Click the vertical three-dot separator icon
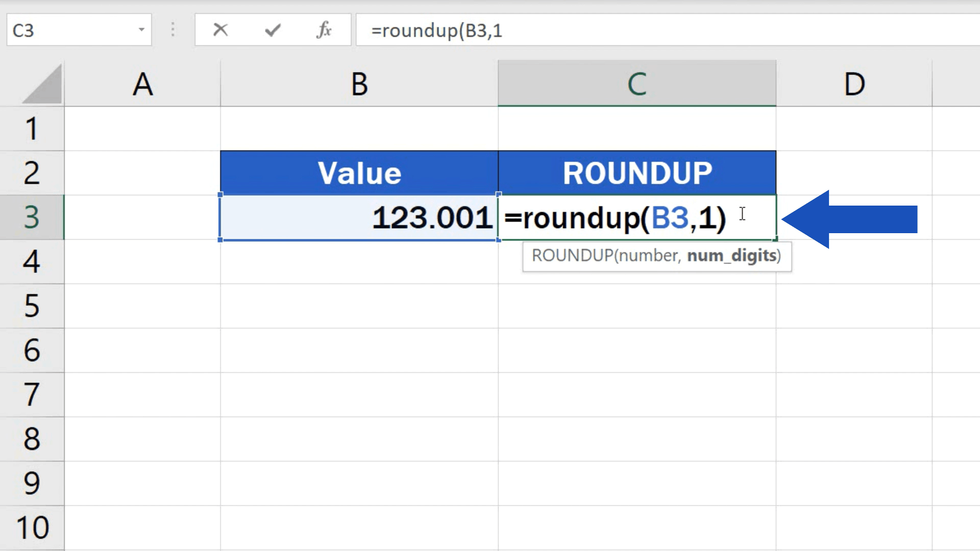The image size is (980, 551). 173,30
